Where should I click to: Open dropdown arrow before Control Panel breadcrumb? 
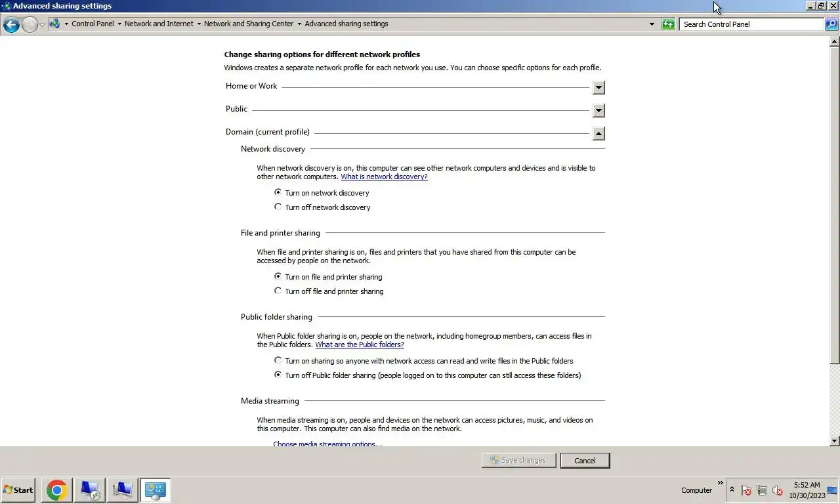point(66,24)
